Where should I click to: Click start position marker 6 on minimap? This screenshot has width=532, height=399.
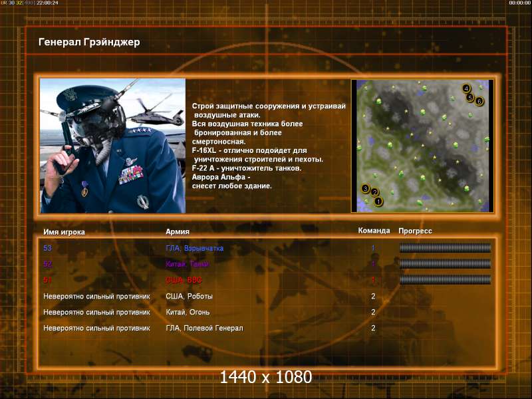coord(479,101)
